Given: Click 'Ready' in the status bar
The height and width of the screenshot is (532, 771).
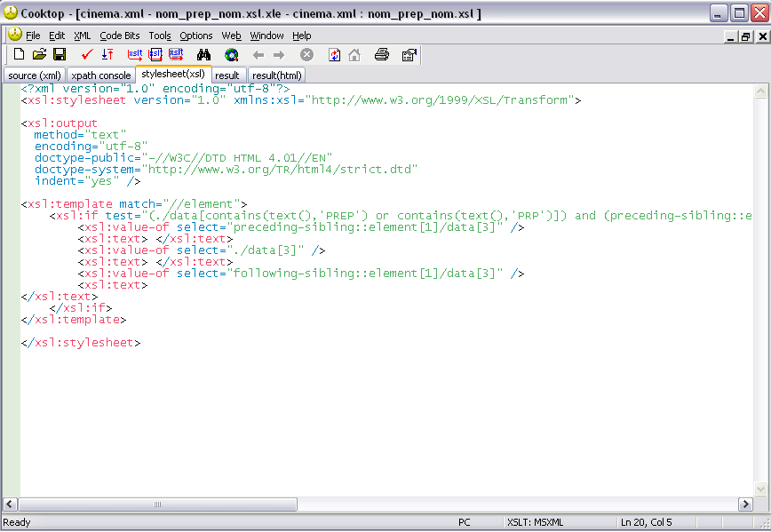Looking at the screenshot, I should [x=17, y=522].
